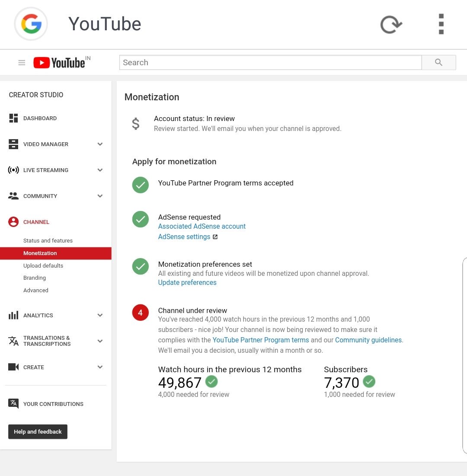Click the Create camera icon
Viewport: 467px width, 476px height.
point(13,367)
